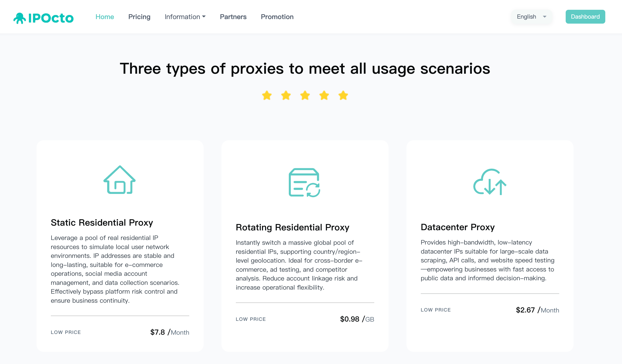The width and height of the screenshot is (622, 364).
Task: Go to the Home nav item
Action: click(105, 17)
